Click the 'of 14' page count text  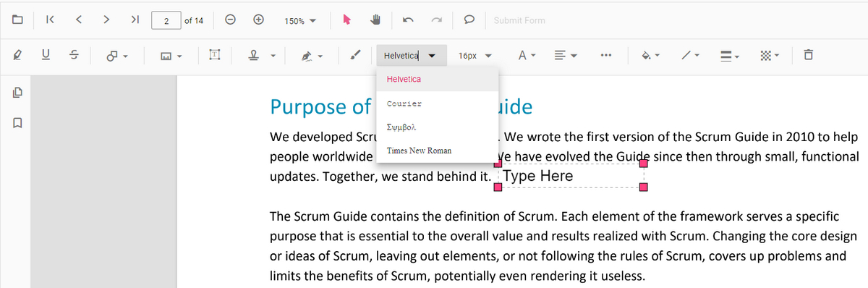point(193,21)
